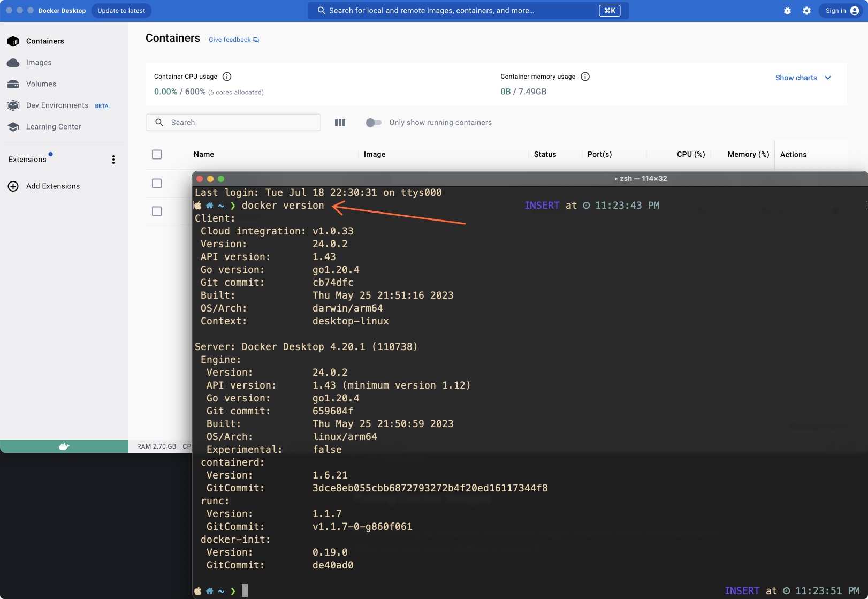Sort by Status column header
The image size is (868, 599).
tap(545, 155)
